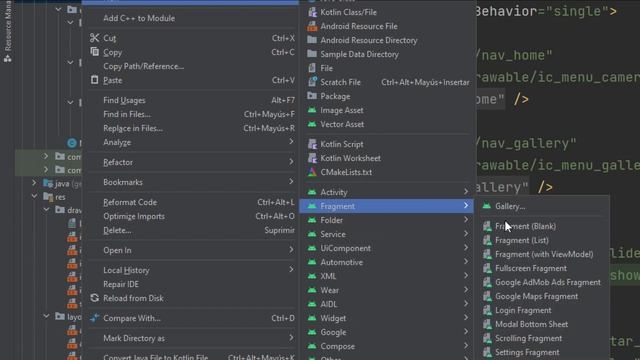
Task: Open the AIDL submenu
Action: point(387,304)
